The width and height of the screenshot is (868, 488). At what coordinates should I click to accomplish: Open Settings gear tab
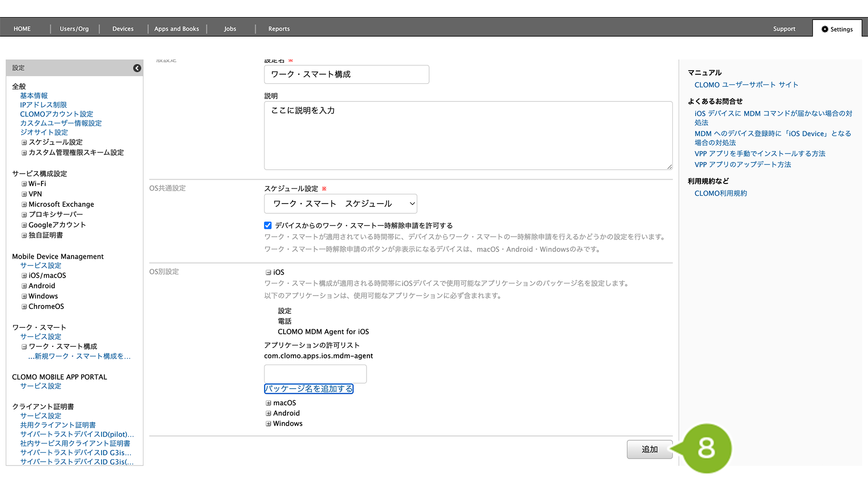pos(837,29)
